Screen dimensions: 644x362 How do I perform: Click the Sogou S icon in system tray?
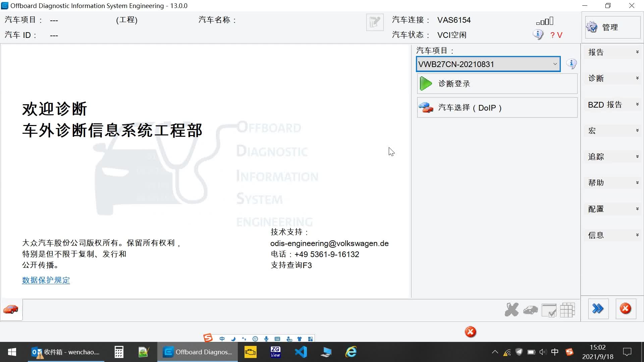click(x=569, y=352)
